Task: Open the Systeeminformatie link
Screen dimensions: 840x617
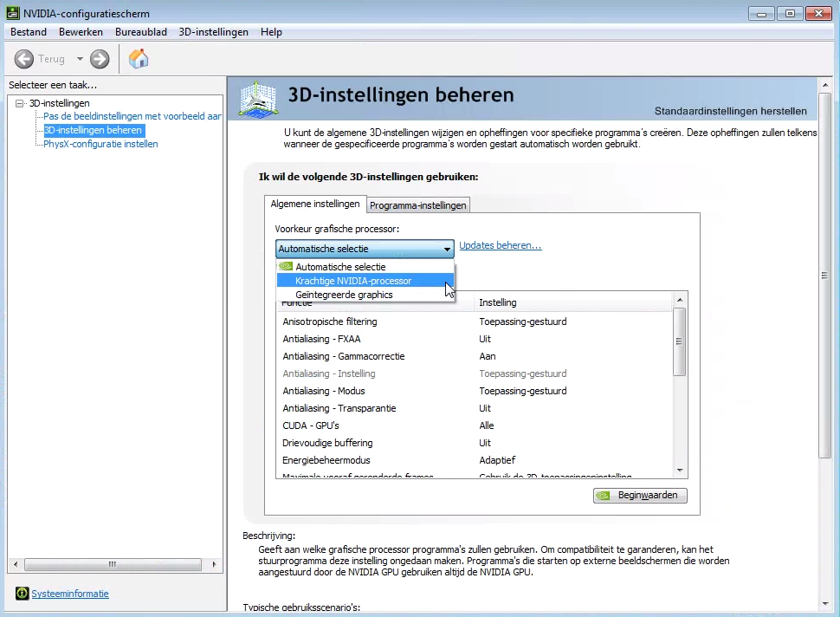Action: coord(70,594)
